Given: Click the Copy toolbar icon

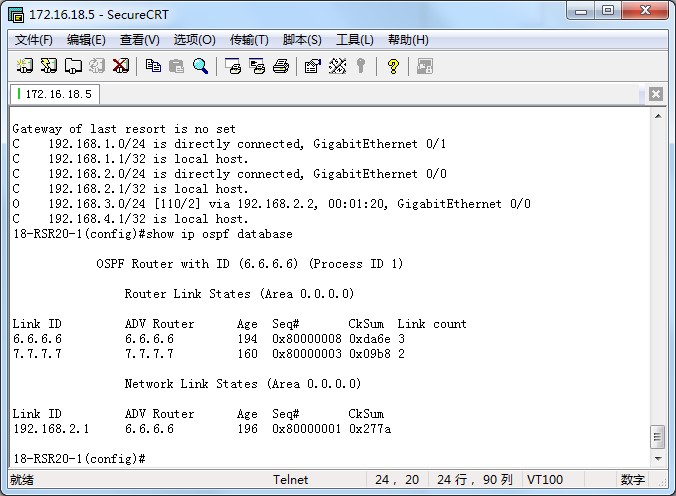Looking at the screenshot, I should 153,66.
